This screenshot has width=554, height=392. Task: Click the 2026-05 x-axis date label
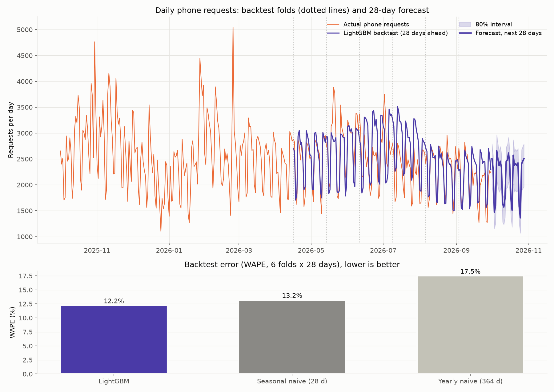click(x=311, y=250)
